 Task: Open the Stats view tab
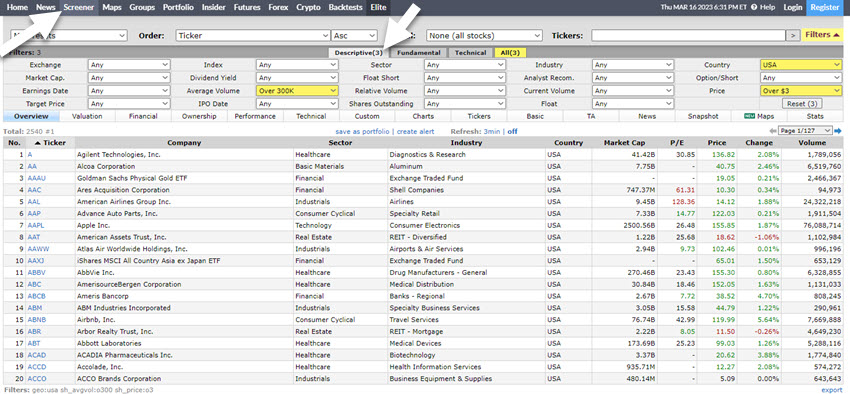[x=815, y=116]
